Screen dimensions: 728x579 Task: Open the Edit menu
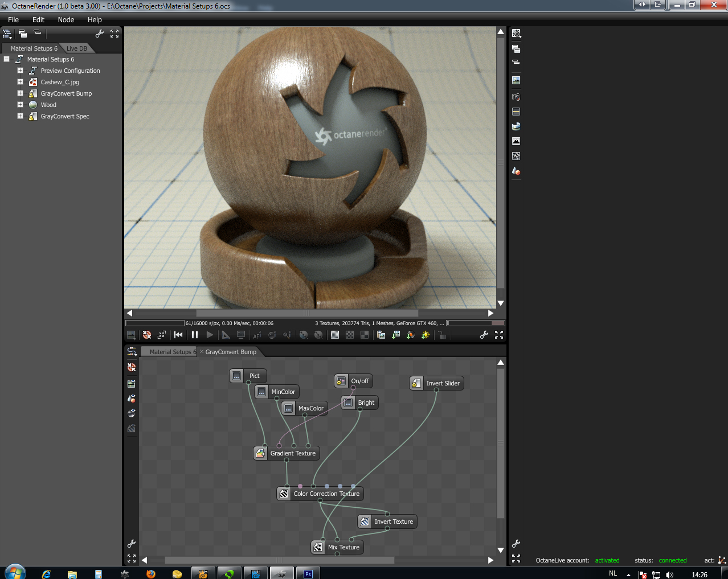(x=38, y=19)
